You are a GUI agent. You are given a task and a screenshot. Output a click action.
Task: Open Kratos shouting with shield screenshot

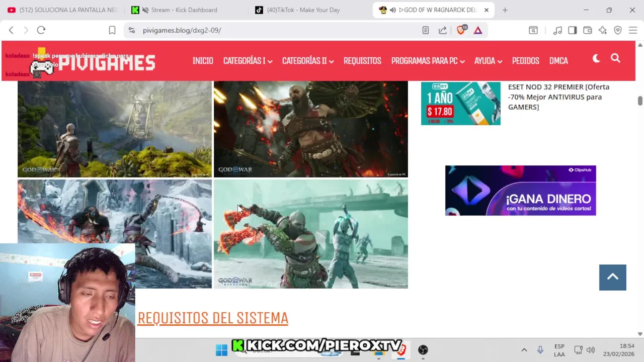click(311, 129)
